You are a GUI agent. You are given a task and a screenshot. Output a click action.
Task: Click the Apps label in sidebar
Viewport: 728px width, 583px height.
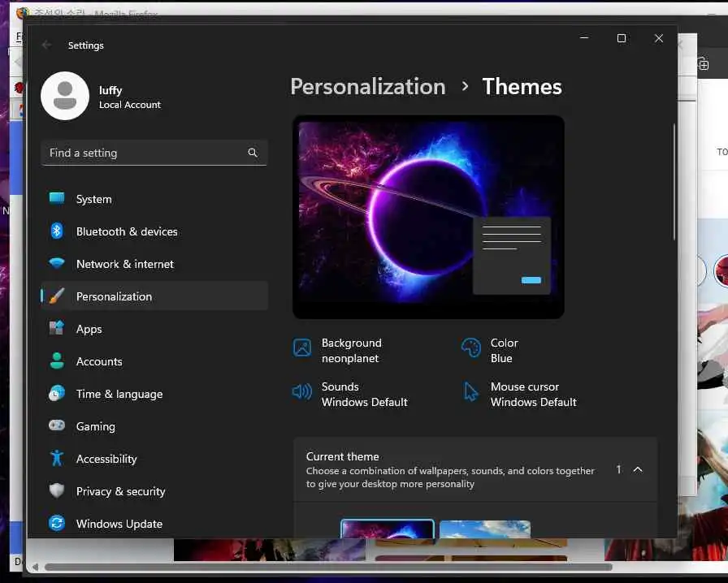pos(89,329)
